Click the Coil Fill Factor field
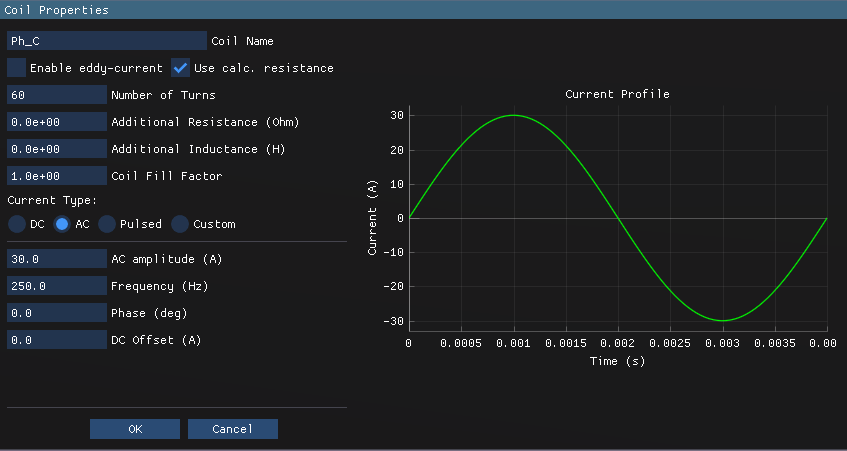Image resolution: width=847 pixels, height=451 pixels. [x=56, y=176]
